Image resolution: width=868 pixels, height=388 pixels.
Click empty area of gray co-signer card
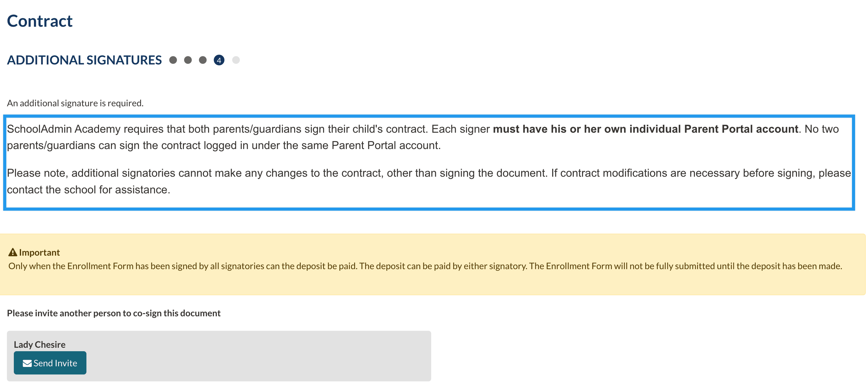point(270,357)
